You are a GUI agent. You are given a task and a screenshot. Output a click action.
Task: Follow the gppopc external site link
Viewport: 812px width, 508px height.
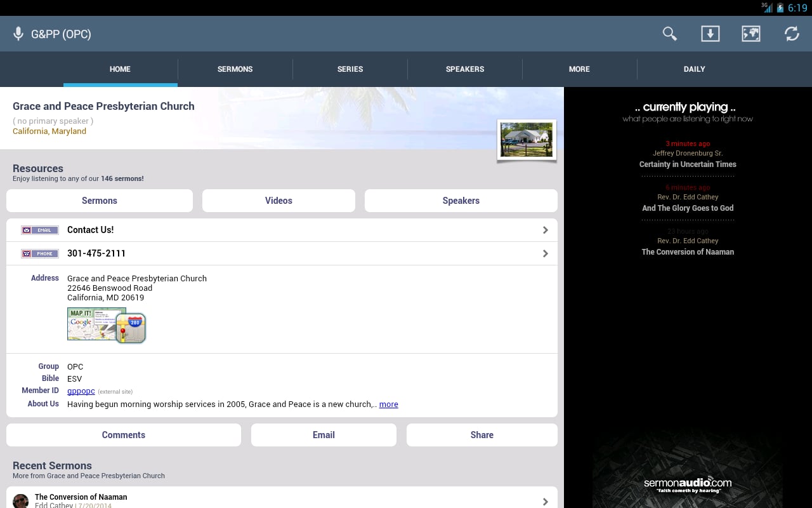tap(81, 391)
